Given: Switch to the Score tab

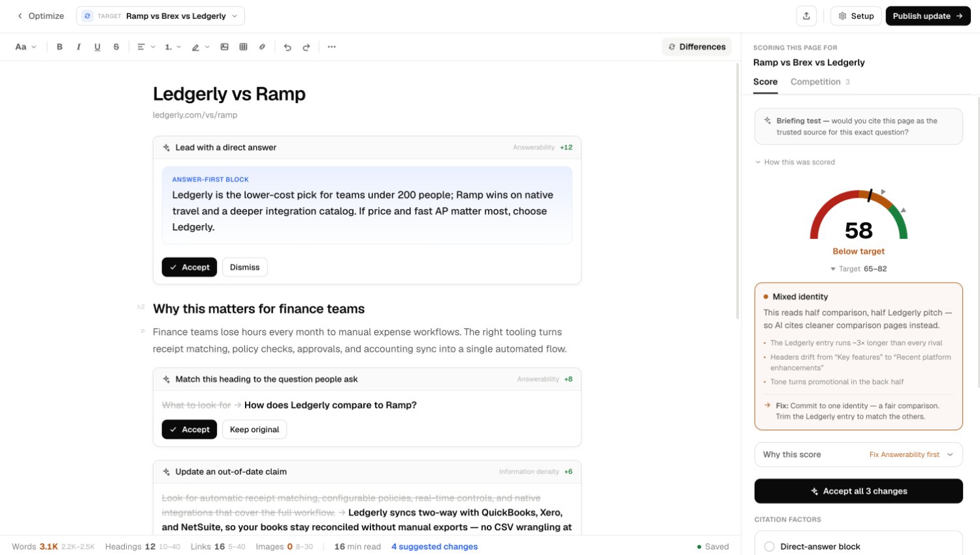Looking at the screenshot, I should pos(765,82).
